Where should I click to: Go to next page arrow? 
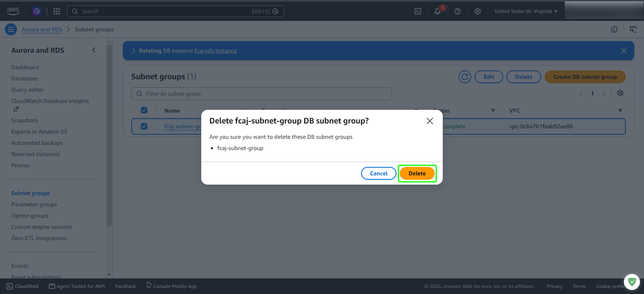(x=604, y=93)
